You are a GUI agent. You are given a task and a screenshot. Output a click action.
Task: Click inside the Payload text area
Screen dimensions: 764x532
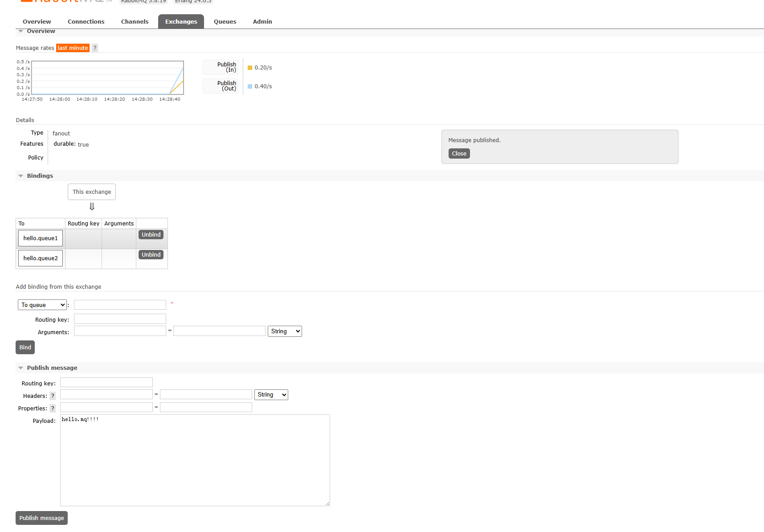pyautogui.click(x=195, y=460)
